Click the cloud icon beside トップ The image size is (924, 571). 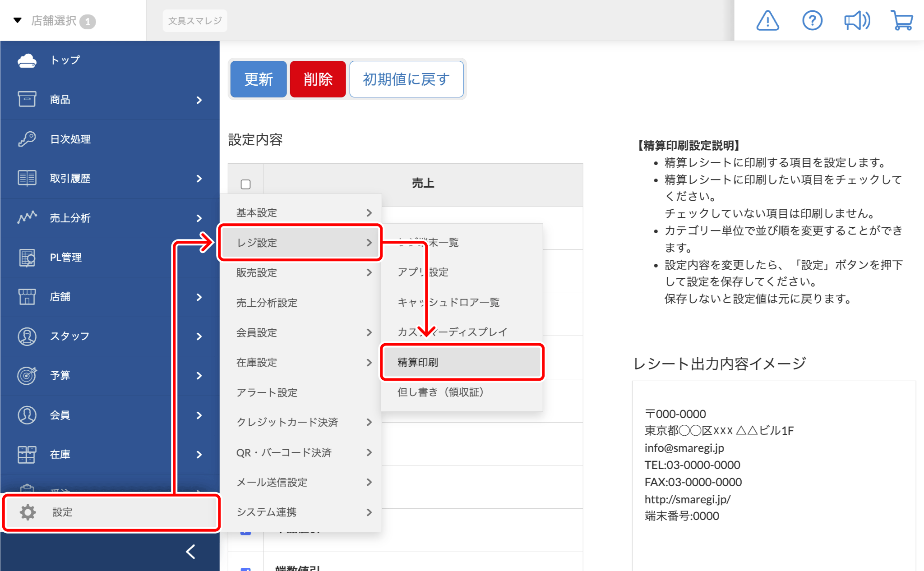[27, 60]
